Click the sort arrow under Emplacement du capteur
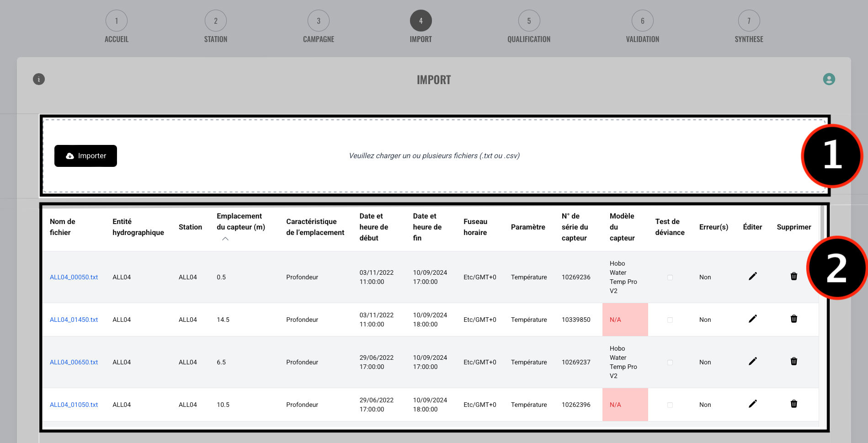Image resolution: width=868 pixels, height=443 pixels. [x=225, y=239]
